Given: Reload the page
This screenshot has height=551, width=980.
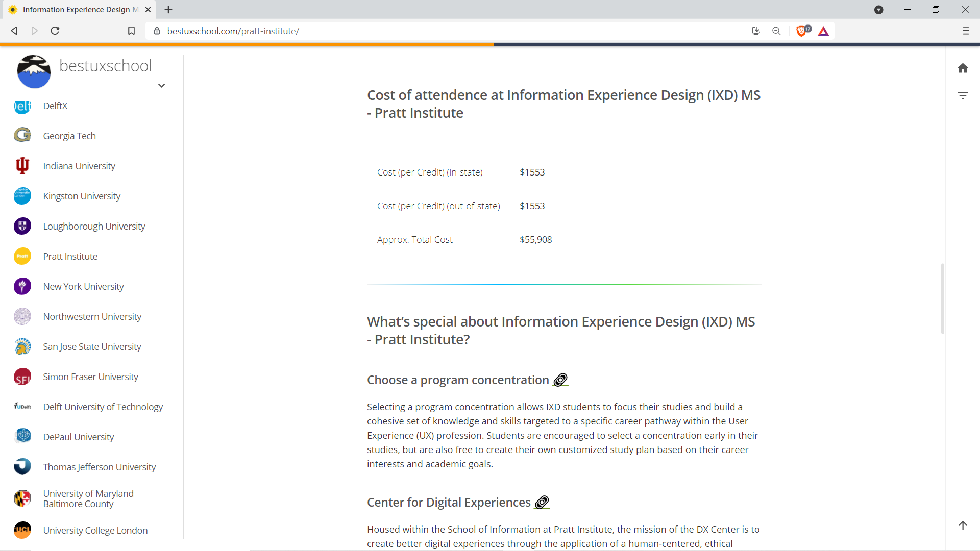Looking at the screenshot, I should point(55,31).
